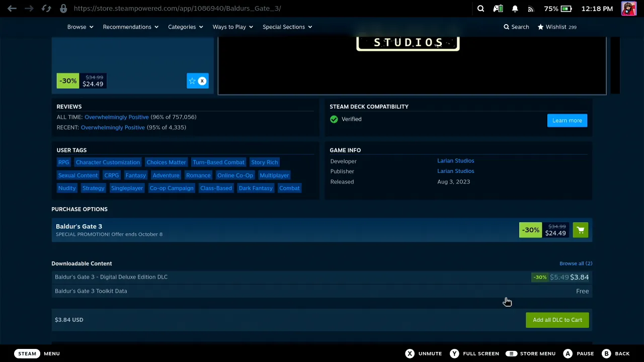Open notifications bell icon
Image resolution: width=644 pixels, height=362 pixels.
coord(515,9)
